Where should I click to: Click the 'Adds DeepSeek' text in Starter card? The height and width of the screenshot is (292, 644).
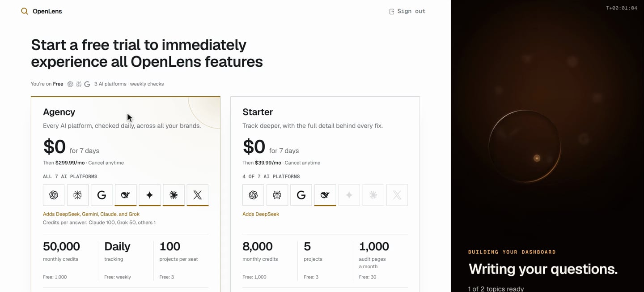[x=261, y=214]
